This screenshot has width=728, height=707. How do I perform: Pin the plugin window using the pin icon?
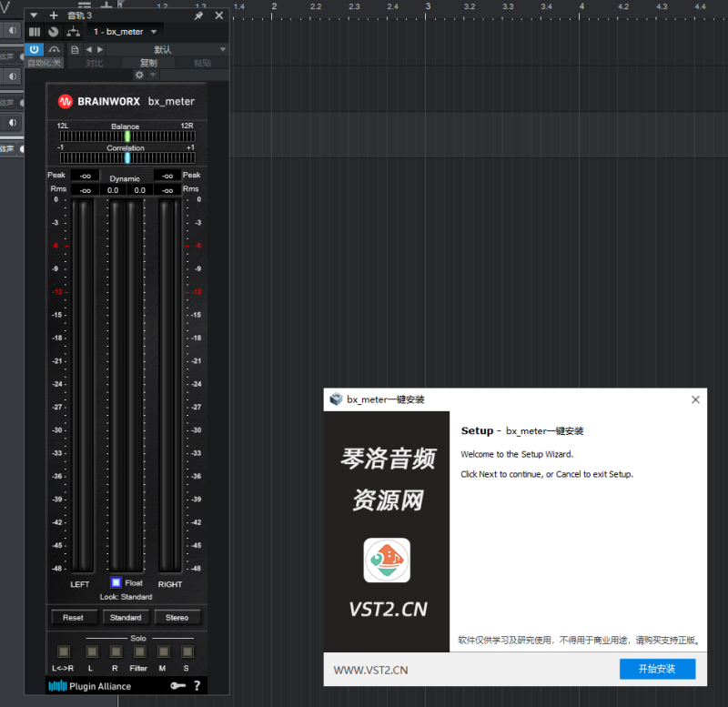pyautogui.click(x=199, y=15)
